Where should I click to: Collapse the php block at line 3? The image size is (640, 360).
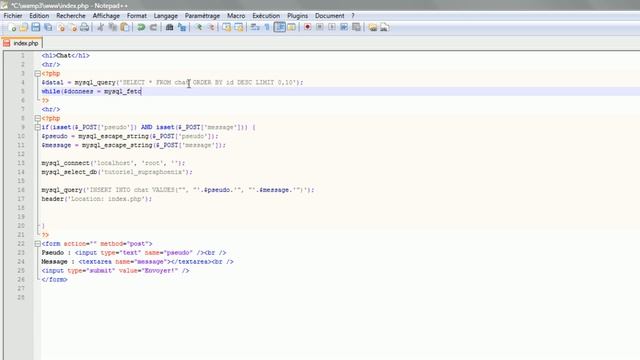coord(38,73)
